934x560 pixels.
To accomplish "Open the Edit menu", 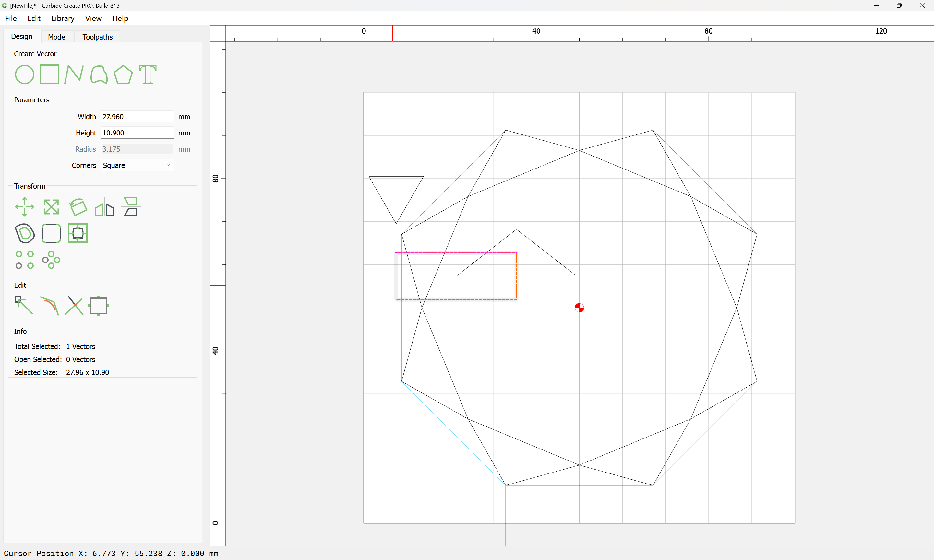I will pyautogui.click(x=34, y=18).
